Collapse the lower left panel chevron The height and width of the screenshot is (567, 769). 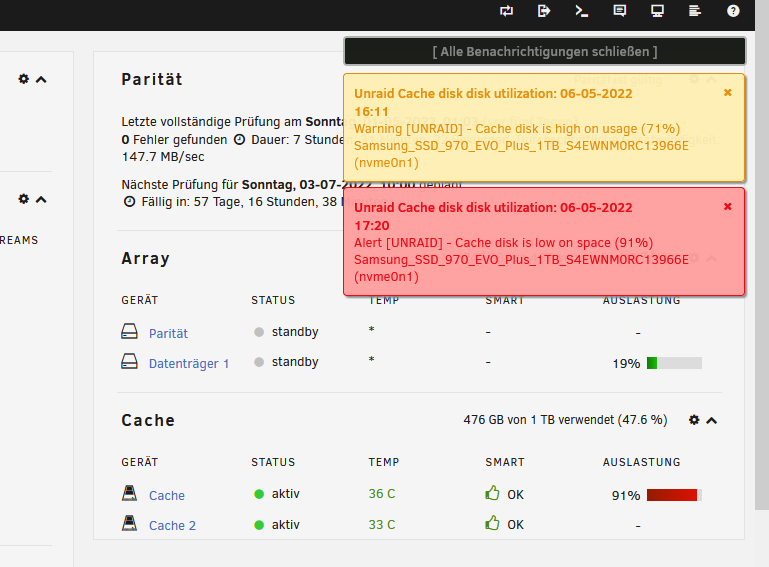pos(41,200)
